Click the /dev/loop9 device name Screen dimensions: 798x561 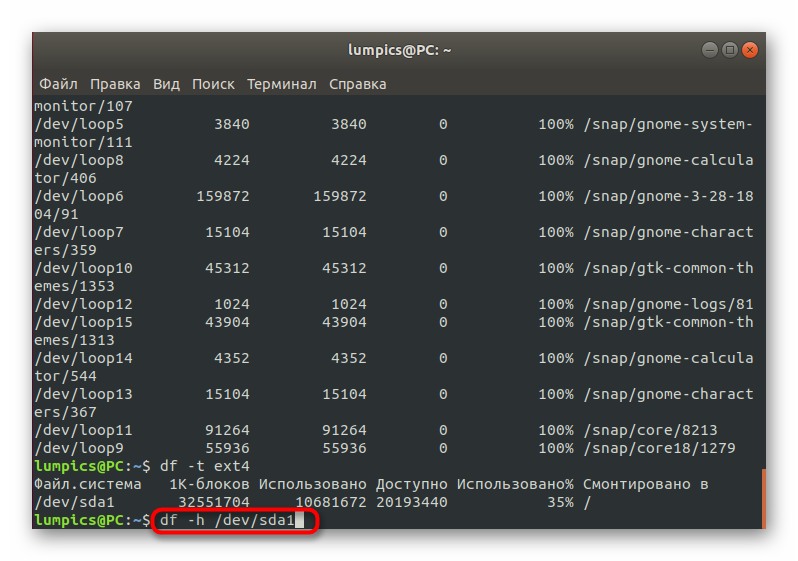pyautogui.click(x=79, y=448)
